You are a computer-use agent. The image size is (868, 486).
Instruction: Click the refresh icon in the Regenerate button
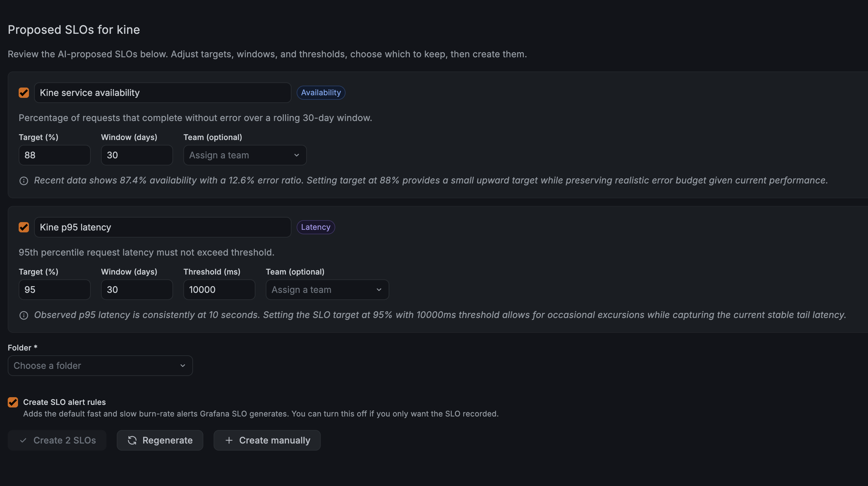pos(132,440)
